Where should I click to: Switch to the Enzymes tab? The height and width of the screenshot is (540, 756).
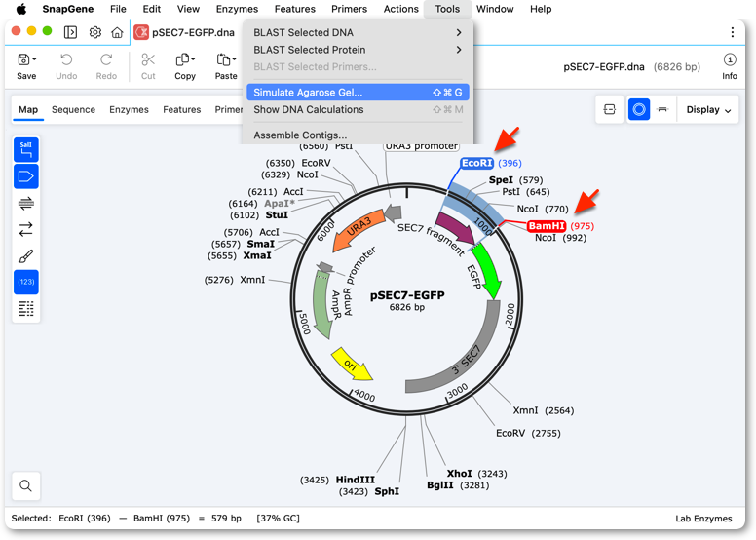point(129,109)
